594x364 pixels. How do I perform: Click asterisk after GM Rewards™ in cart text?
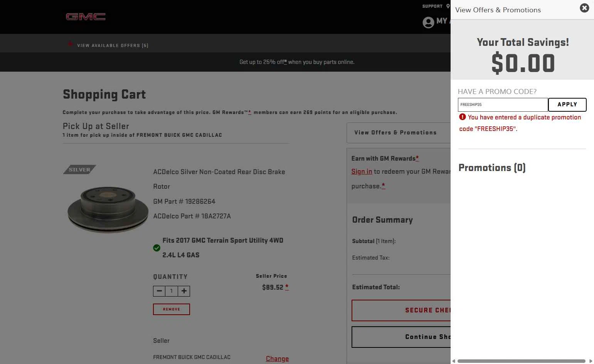pyautogui.click(x=249, y=112)
